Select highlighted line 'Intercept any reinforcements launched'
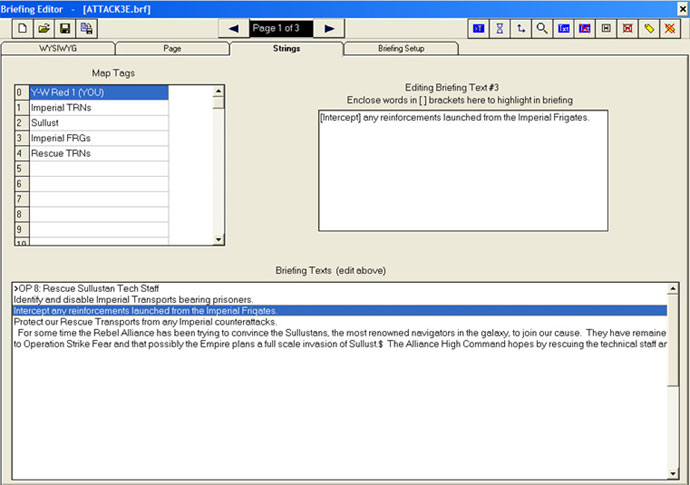 (340, 311)
